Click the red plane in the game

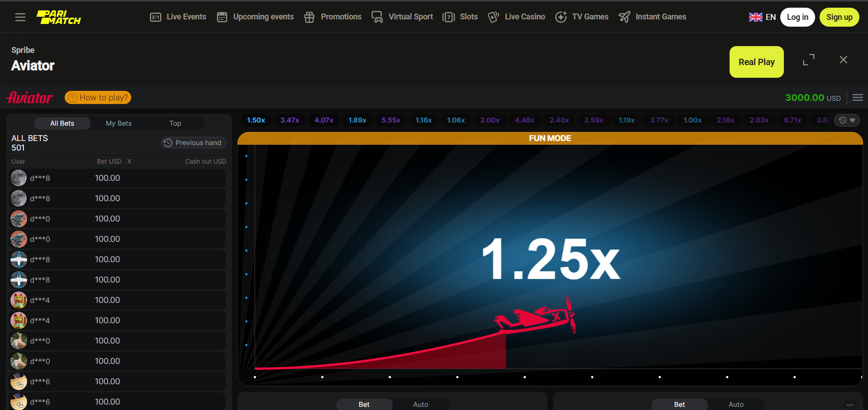point(536,316)
